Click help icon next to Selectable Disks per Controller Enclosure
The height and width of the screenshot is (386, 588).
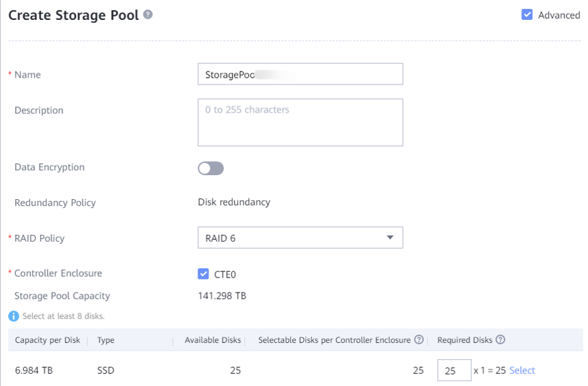(419, 340)
